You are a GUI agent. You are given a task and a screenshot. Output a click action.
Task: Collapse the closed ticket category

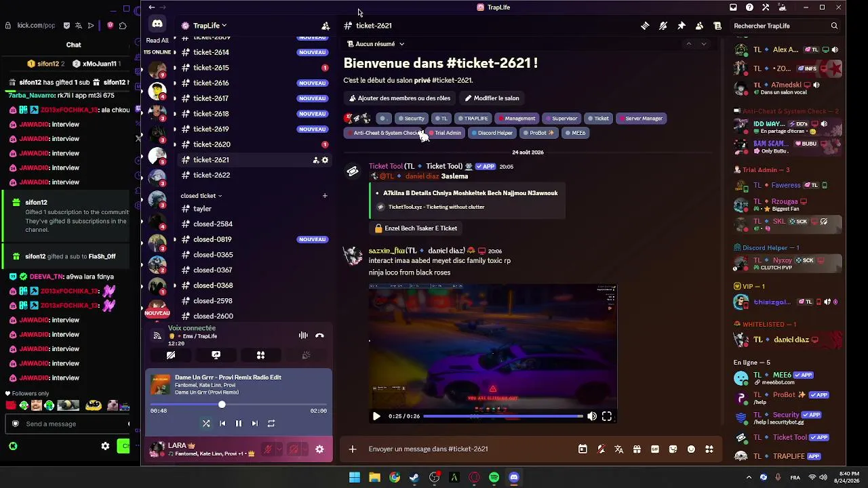(x=201, y=196)
